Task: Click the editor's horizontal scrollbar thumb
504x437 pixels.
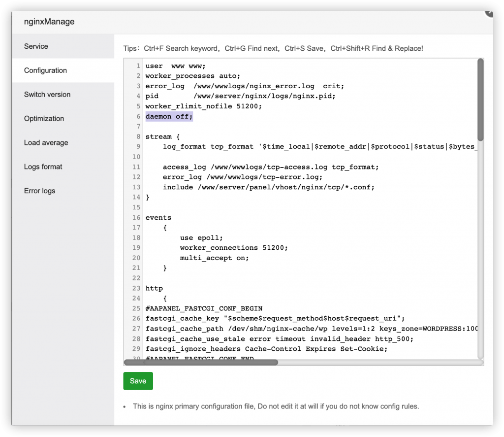Action: 201,362
